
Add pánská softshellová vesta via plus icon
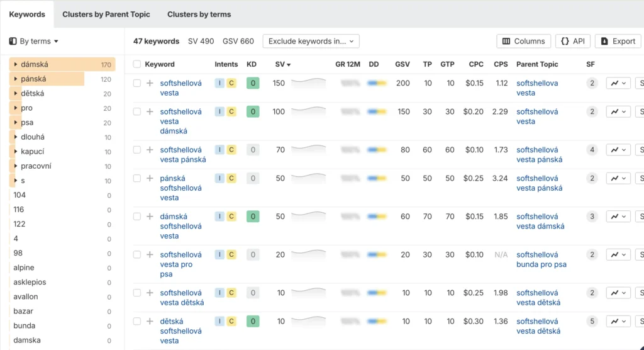[x=150, y=178]
